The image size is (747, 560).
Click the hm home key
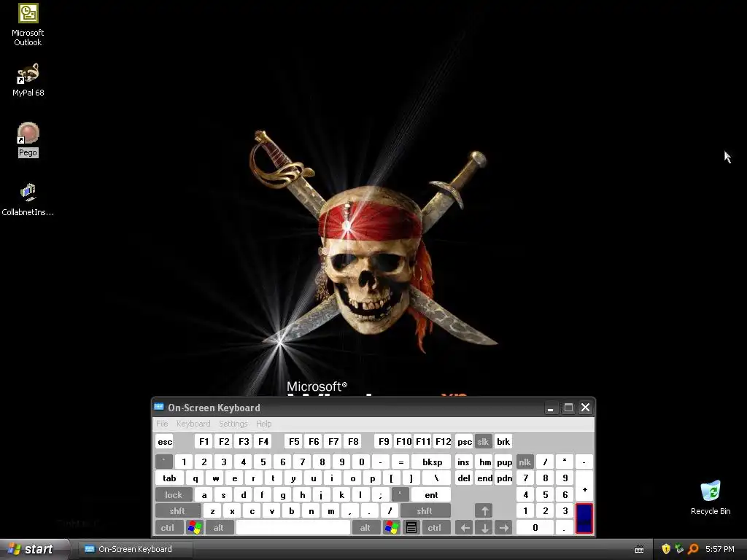point(484,462)
